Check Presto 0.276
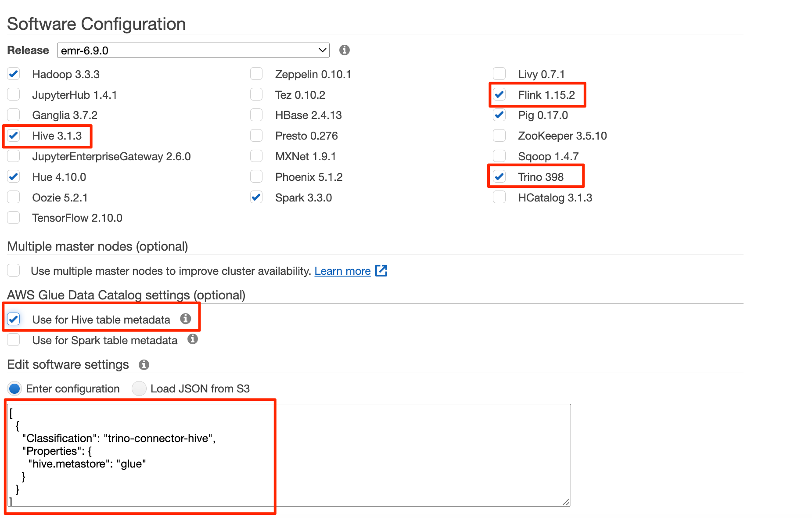This screenshot has width=812, height=518. coord(256,136)
